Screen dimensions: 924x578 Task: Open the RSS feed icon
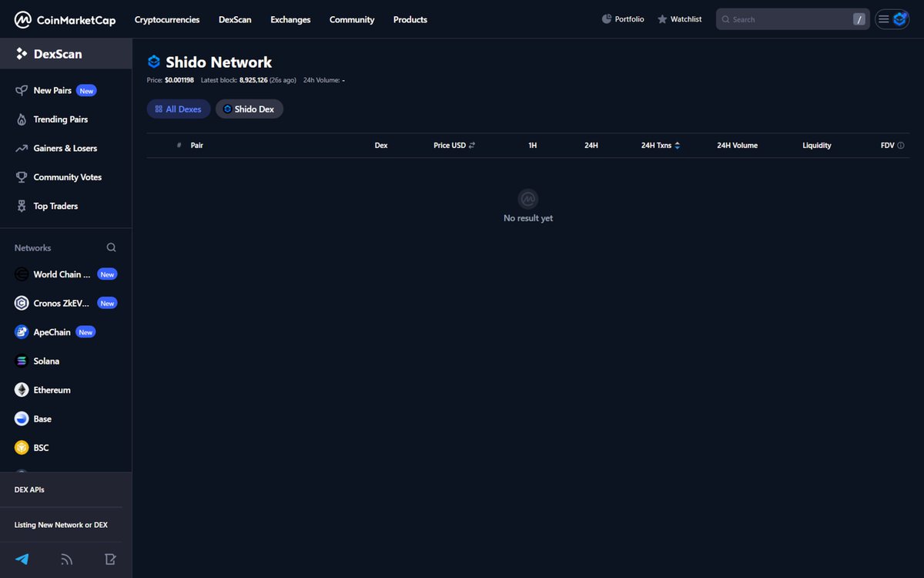pyautogui.click(x=66, y=559)
